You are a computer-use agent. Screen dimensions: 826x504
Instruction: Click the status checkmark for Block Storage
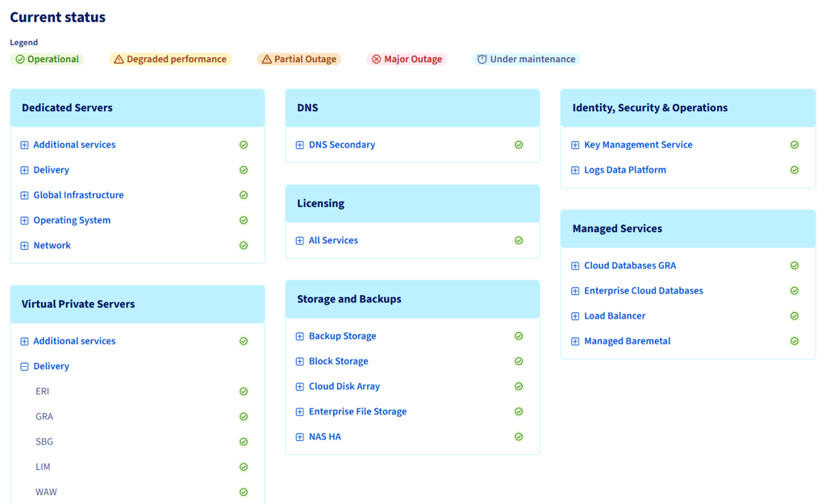pos(519,361)
